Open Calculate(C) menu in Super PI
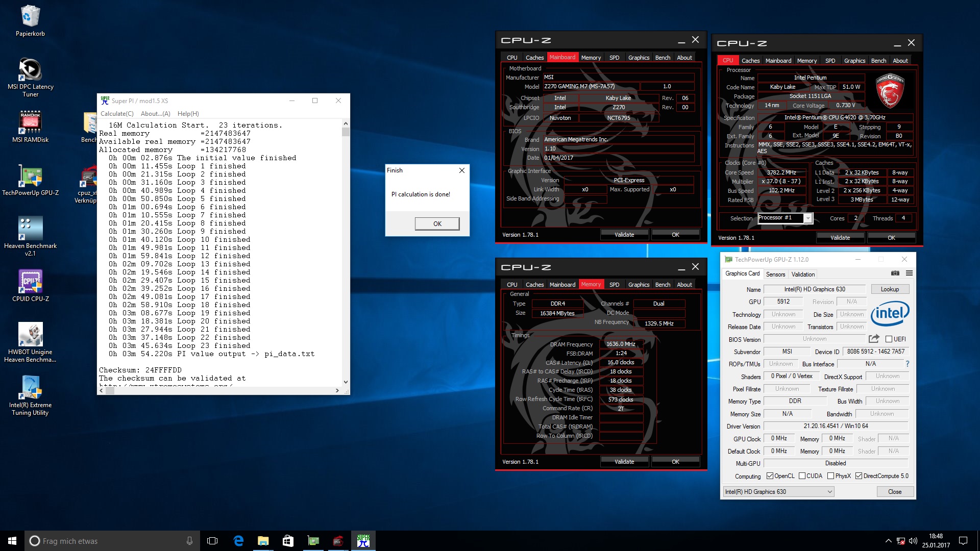Image resolution: width=980 pixels, height=551 pixels. pos(117,114)
